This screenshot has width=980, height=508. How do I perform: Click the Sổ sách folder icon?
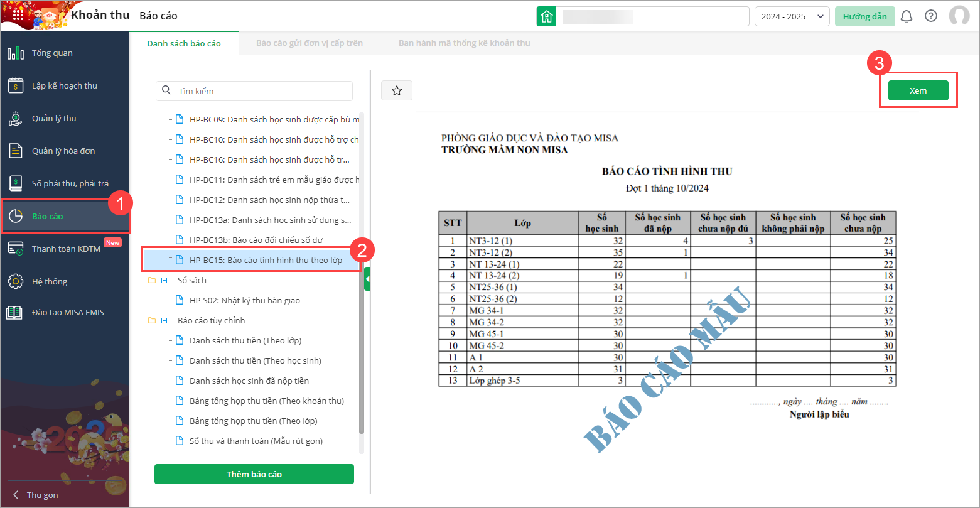tap(151, 280)
